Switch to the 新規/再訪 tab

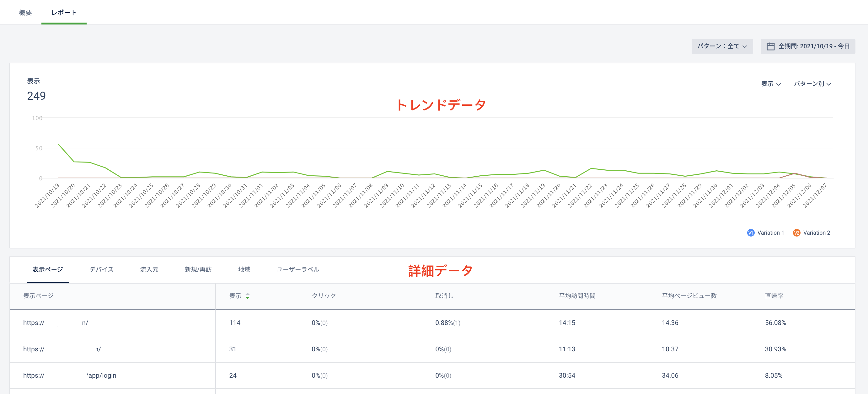tap(198, 269)
